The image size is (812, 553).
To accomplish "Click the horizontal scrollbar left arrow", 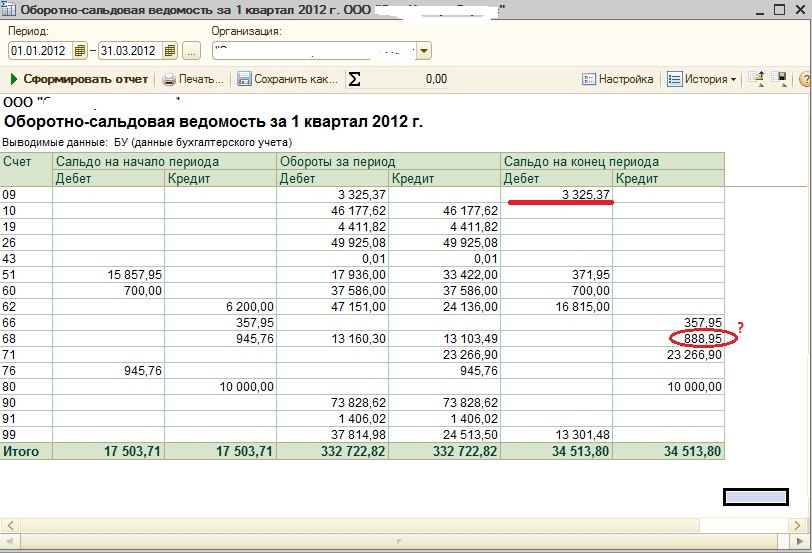I will (10, 525).
